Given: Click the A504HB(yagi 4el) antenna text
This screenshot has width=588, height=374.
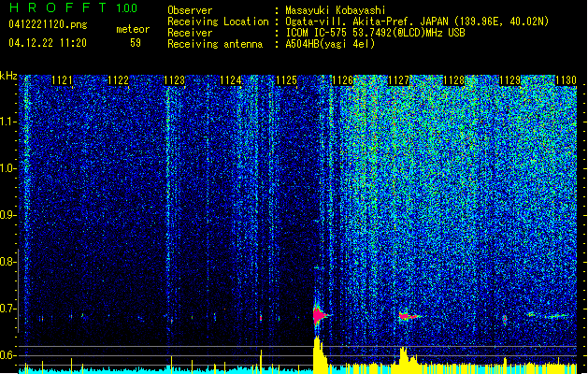Looking at the screenshot, I should coord(330,44).
